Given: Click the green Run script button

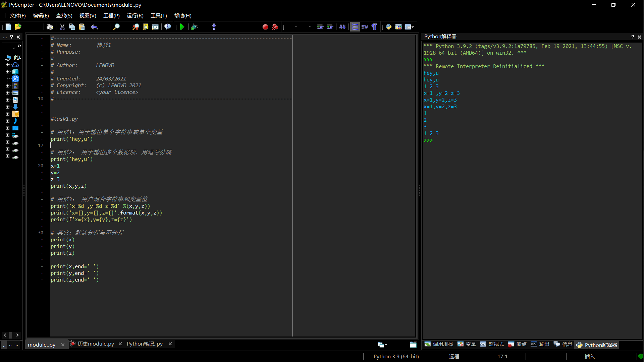Looking at the screenshot, I should click(x=182, y=27).
